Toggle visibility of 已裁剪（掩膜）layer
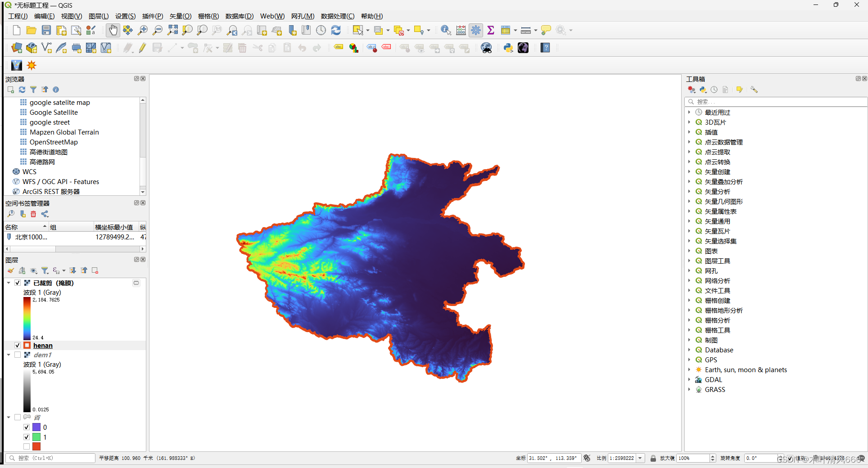 [18, 283]
